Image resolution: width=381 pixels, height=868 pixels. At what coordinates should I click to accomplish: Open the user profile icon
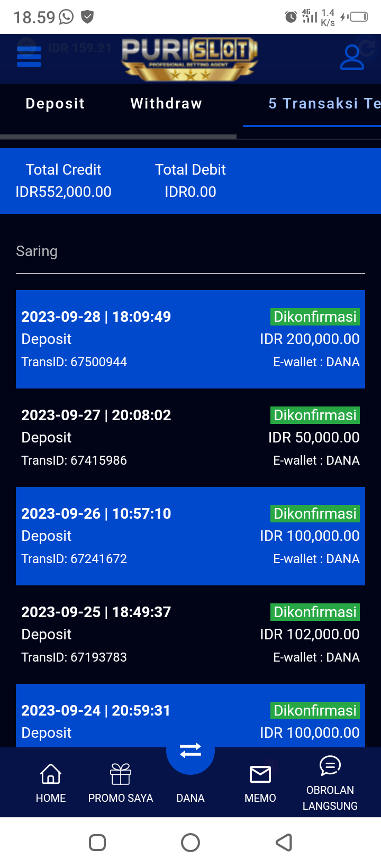coord(352,57)
